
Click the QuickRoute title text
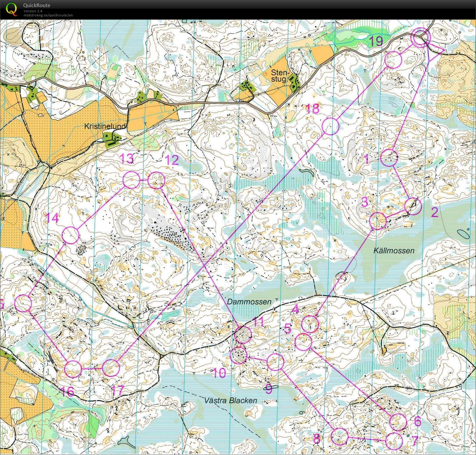coord(37,5)
